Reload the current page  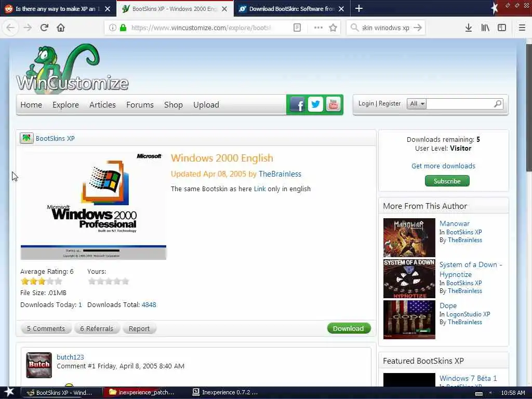44,28
